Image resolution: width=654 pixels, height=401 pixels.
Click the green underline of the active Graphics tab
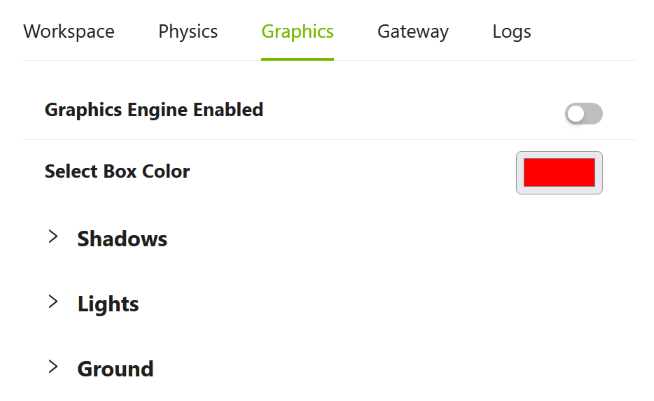[x=297, y=59]
